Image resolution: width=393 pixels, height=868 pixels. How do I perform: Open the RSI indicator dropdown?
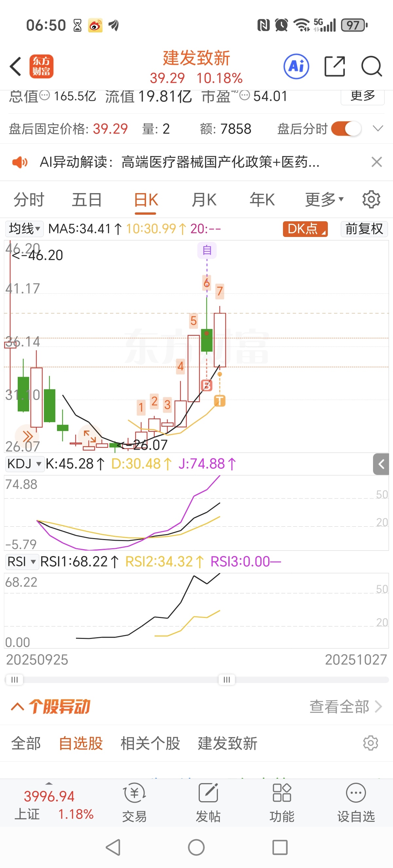click(22, 562)
